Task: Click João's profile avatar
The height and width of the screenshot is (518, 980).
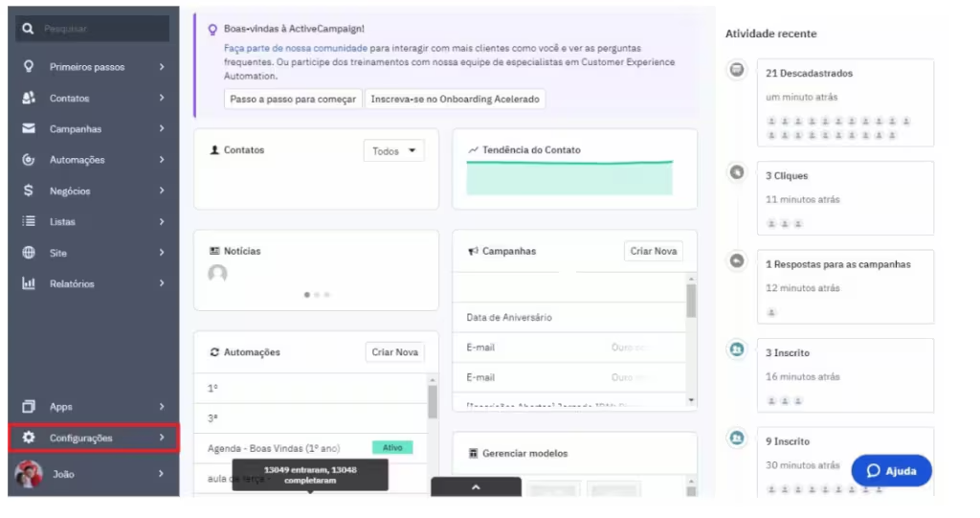Action: tap(29, 474)
